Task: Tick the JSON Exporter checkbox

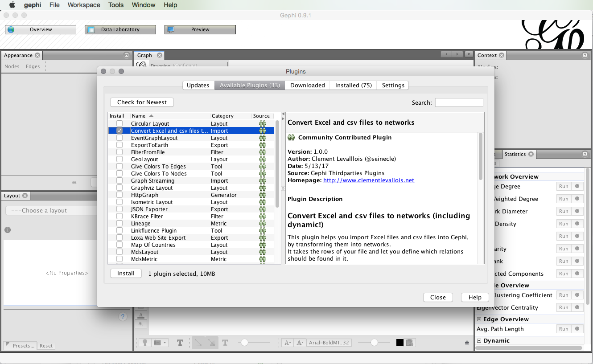Action: click(119, 209)
